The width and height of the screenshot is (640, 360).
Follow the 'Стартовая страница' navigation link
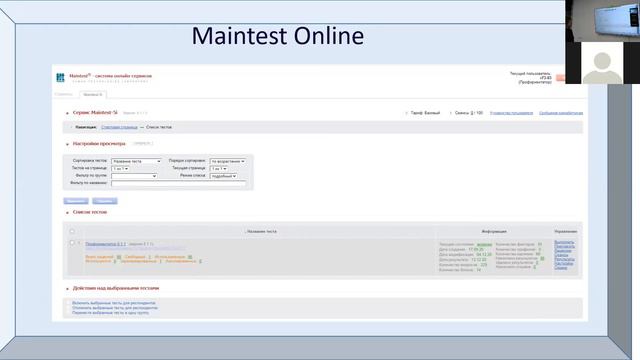[x=119, y=127]
